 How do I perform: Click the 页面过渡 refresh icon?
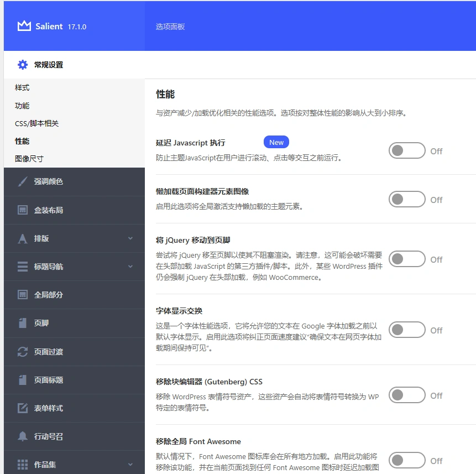[x=22, y=351]
